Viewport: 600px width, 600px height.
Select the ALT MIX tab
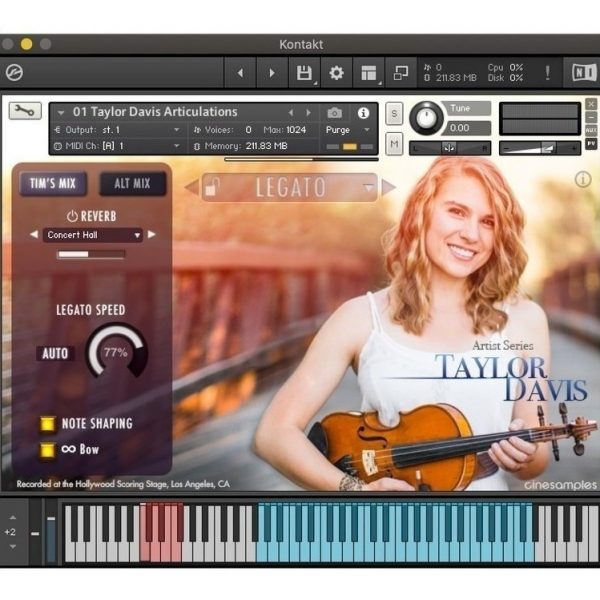click(x=132, y=184)
